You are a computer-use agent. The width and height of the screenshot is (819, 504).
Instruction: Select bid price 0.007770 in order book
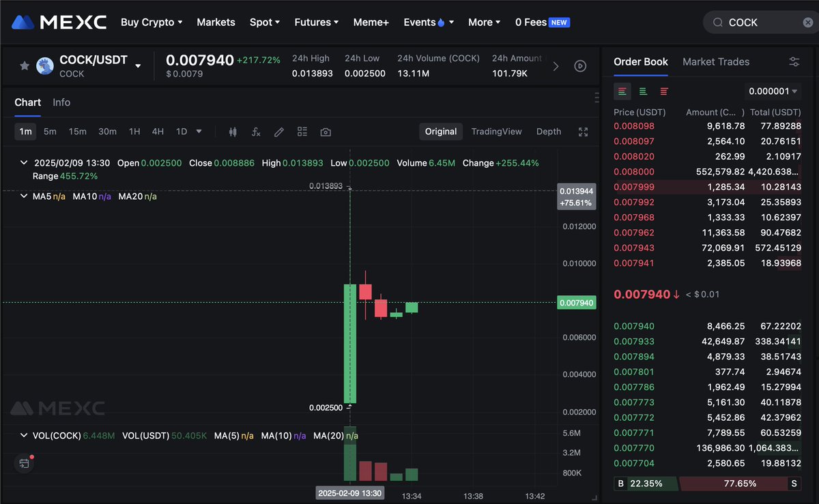click(634, 448)
